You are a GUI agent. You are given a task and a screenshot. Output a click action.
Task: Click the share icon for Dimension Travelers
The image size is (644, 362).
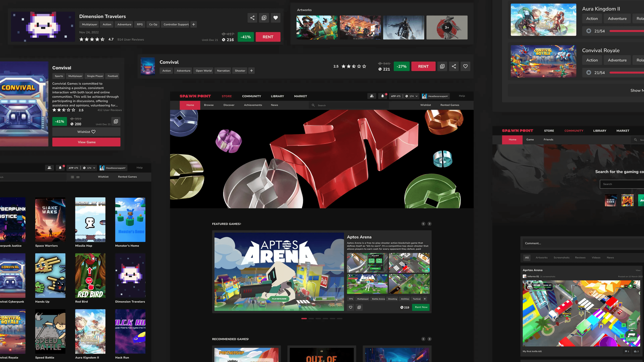[x=252, y=18]
